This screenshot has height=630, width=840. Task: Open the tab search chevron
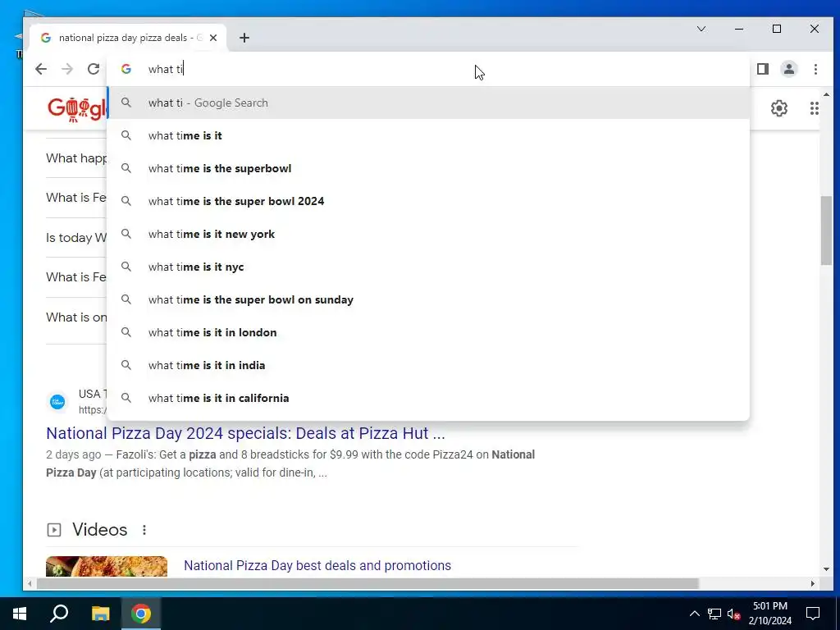701,29
